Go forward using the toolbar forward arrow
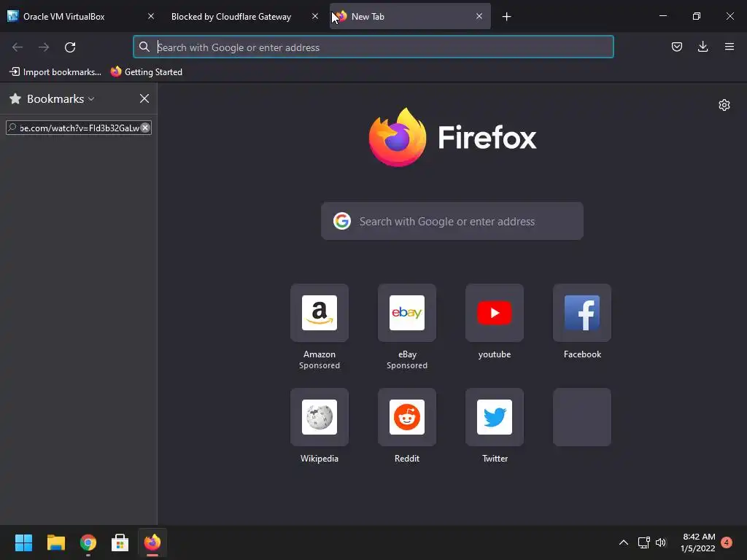747x560 pixels. [x=44, y=47]
